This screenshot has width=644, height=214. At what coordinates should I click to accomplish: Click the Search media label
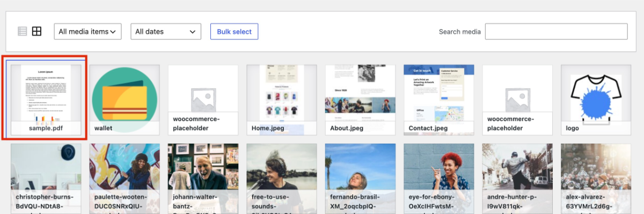point(459,32)
